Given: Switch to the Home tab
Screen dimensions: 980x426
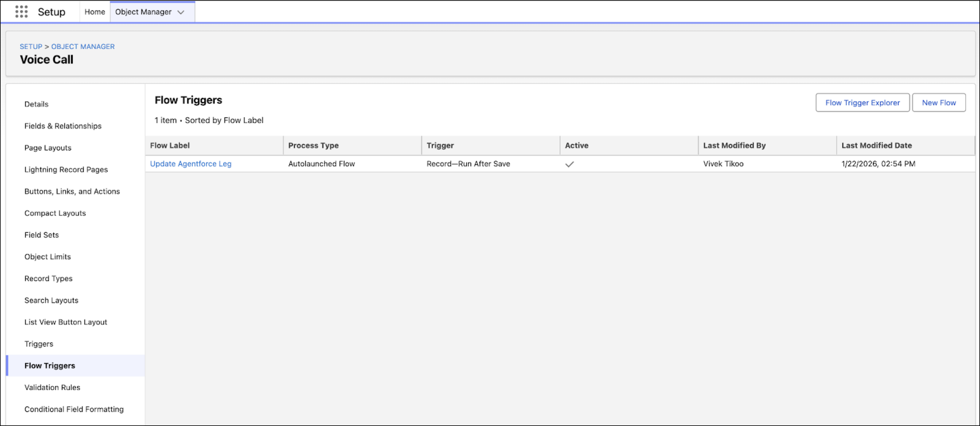Looking at the screenshot, I should pyautogui.click(x=95, y=12).
